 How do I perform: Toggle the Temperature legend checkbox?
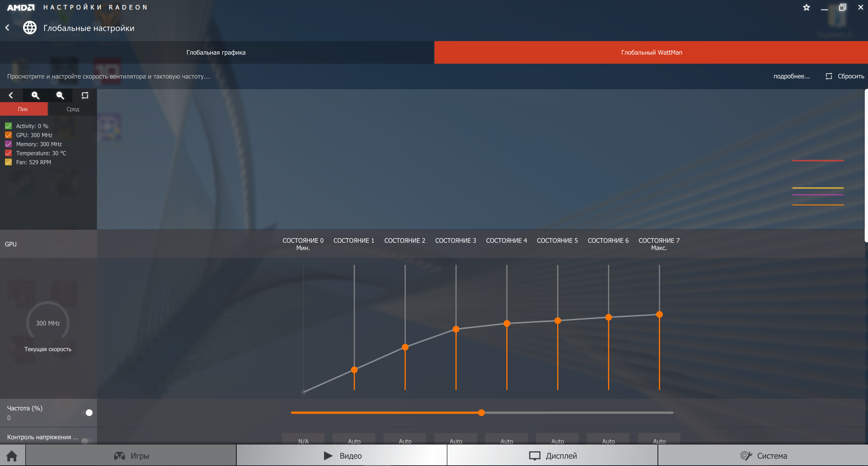tap(8, 153)
